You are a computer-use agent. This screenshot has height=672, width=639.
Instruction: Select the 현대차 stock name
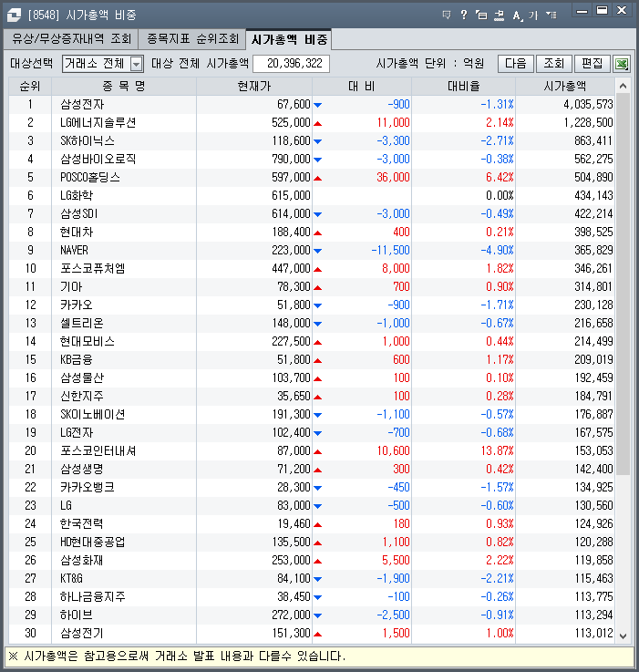(77, 233)
